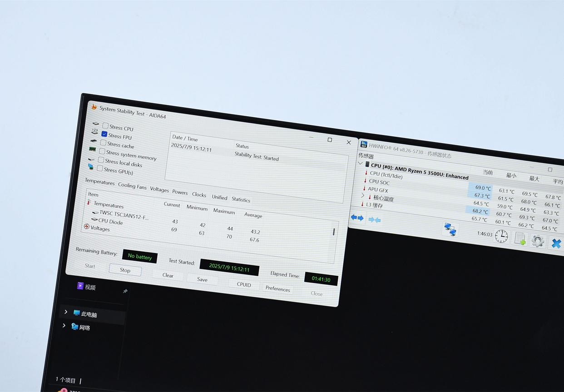The height and width of the screenshot is (392, 564).
Task: Click the Save button in AIDA64
Action: (x=202, y=279)
